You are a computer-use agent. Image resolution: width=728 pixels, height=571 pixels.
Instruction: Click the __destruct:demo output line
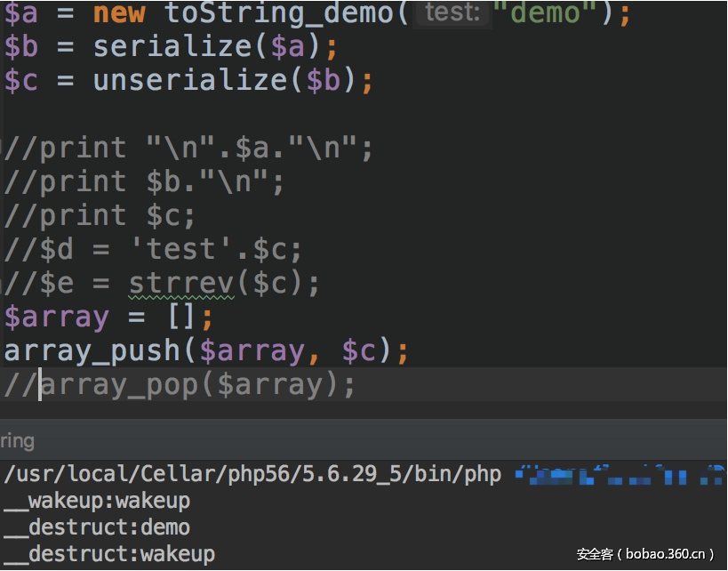(x=97, y=527)
